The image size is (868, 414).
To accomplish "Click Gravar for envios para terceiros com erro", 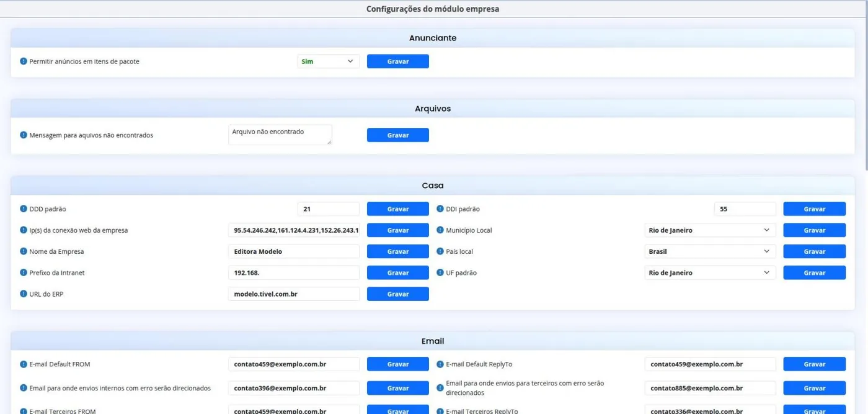I will pyautogui.click(x=815, y=388).
